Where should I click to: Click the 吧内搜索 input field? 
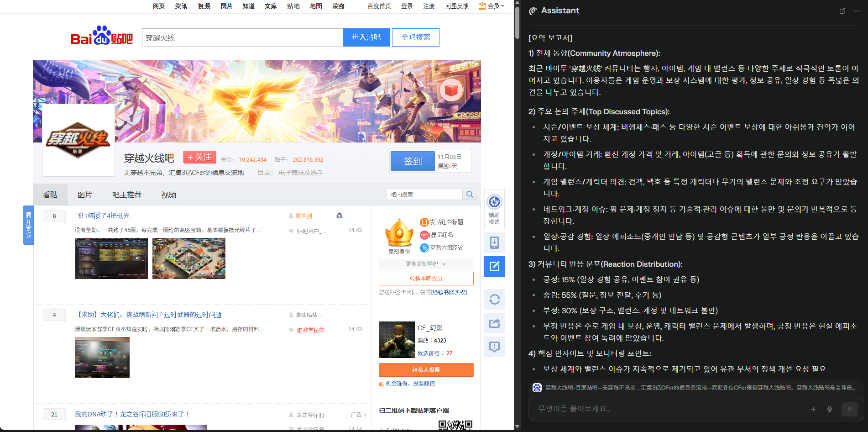click(x=424, y=195)
